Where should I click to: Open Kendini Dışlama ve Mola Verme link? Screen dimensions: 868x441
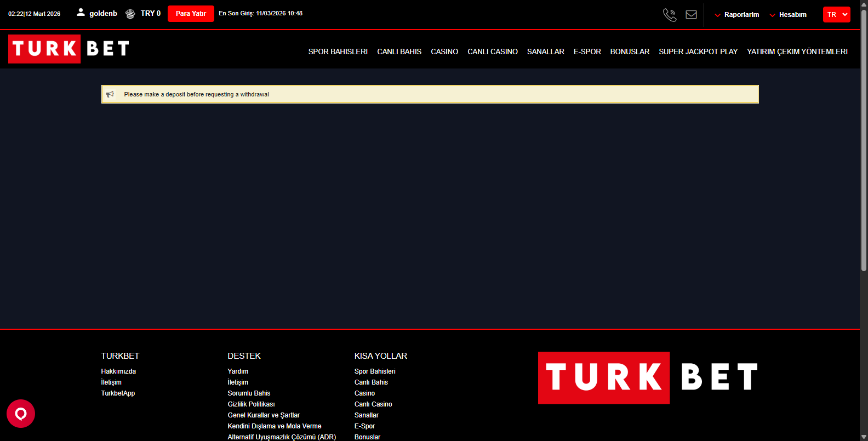tap(275, 426)
